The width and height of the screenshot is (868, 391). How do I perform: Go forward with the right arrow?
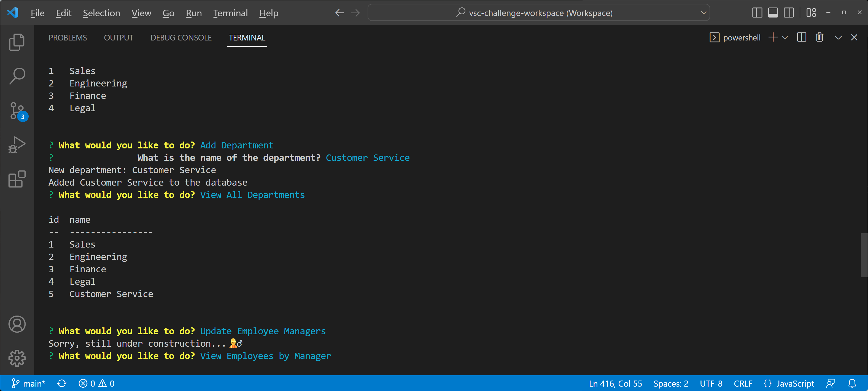(x=355, y=13)
